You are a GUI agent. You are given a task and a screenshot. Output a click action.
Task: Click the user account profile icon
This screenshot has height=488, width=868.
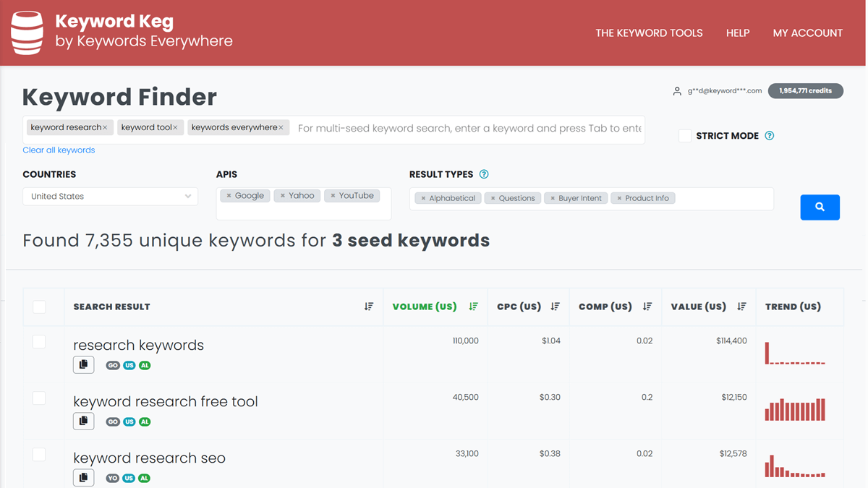click(677, 91)
